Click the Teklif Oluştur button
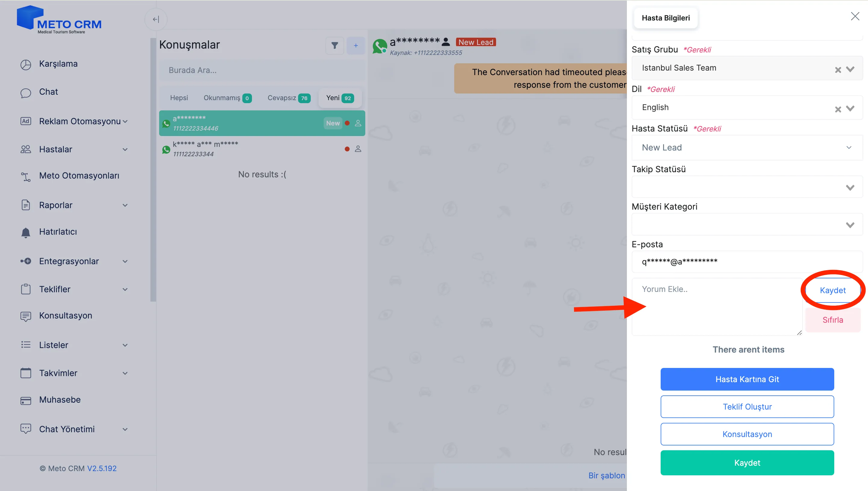Viewport: 868px width, 491px height. pyautogui.click(x=747, y=406)
